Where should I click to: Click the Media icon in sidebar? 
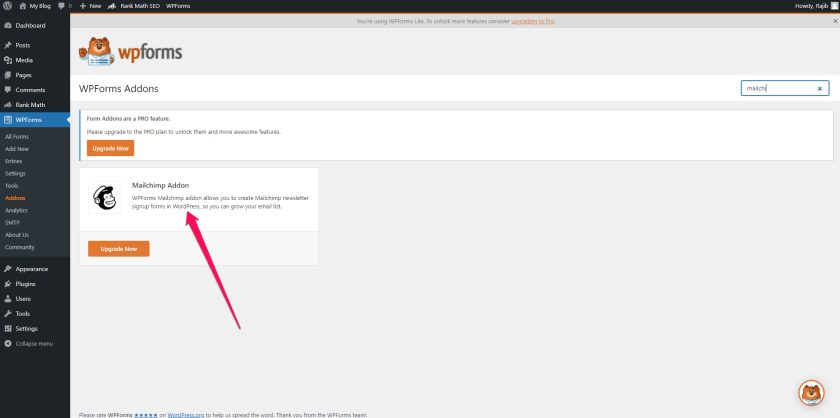[8, 61]
